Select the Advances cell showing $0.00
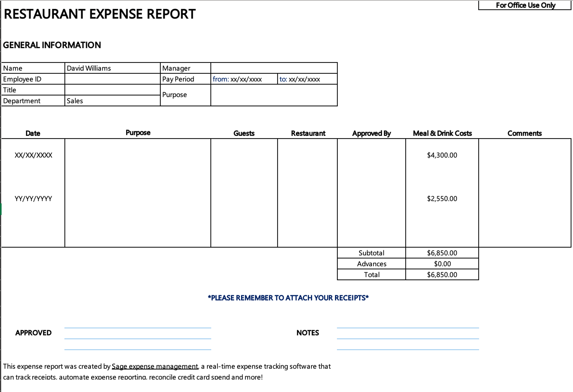The width and height of the screenshot is (573, 392). [x=442, y=264]
